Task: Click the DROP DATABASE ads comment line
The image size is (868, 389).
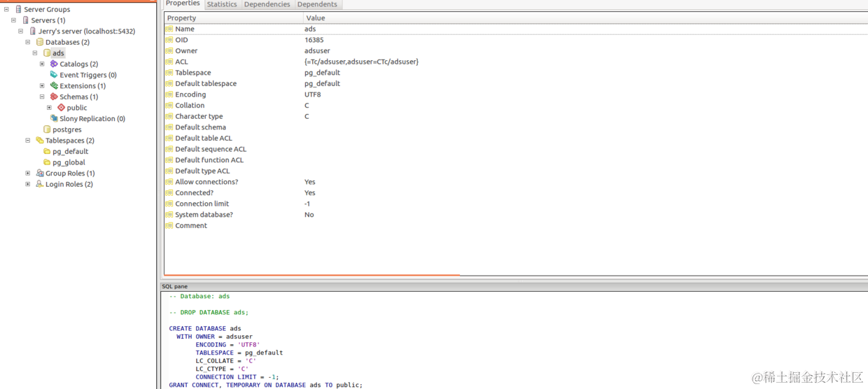Action: pyautogui.click(x=209, y=313)
